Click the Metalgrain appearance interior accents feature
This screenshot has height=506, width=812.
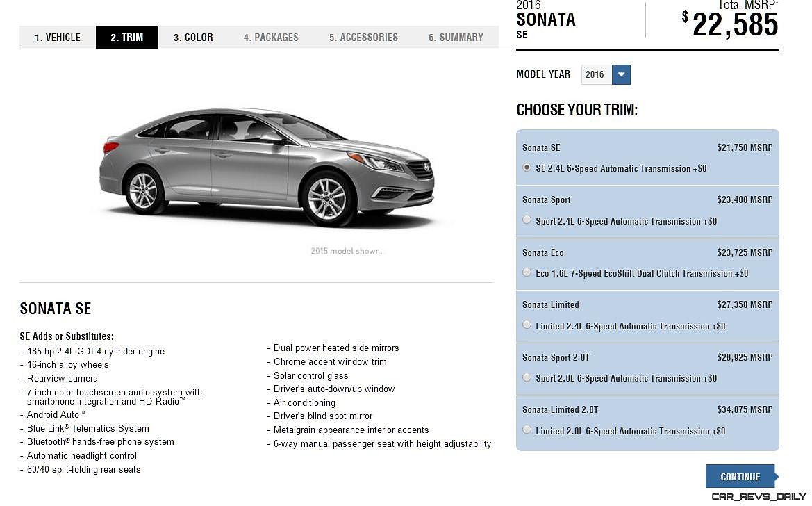click(x=351, y=430)
